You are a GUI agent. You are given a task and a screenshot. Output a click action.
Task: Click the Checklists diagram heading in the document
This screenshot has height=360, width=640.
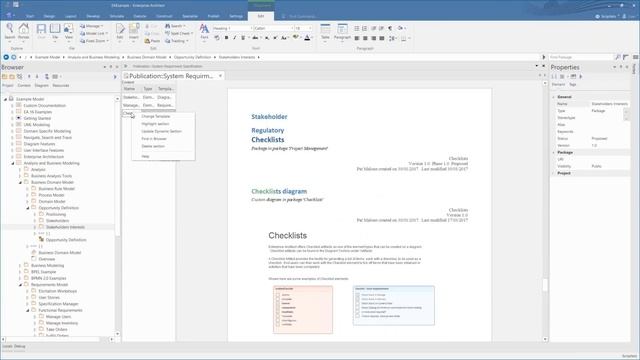pyautogui.click(x=279, y=191)
